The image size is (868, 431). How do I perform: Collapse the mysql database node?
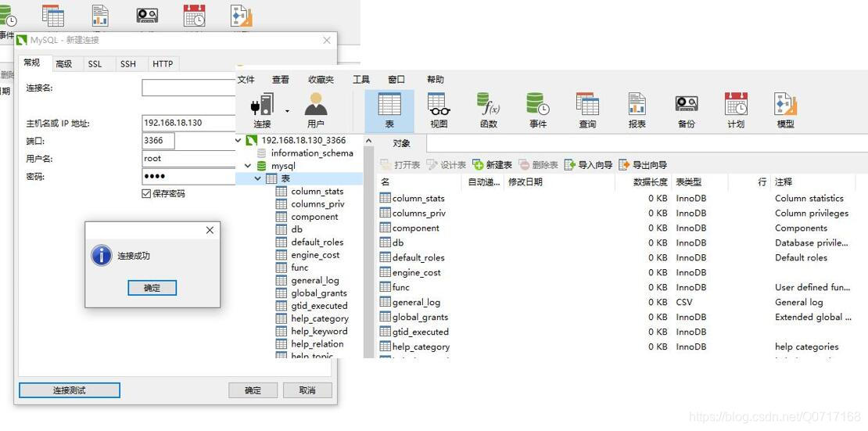click(248, 166)
